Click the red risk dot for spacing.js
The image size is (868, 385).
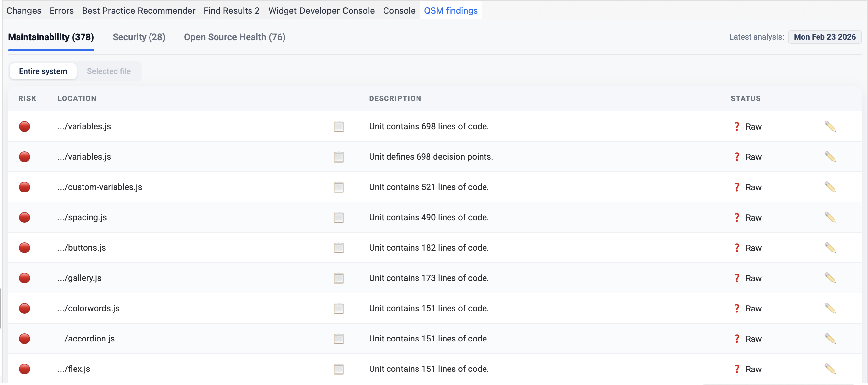25,218
